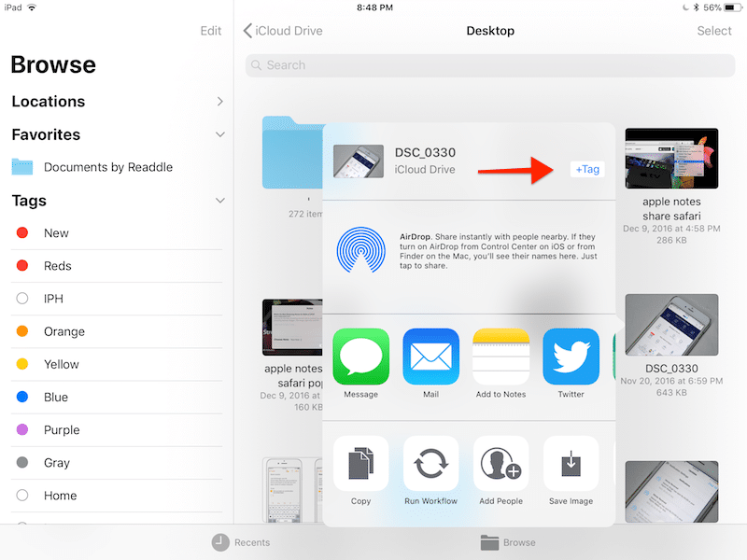The image size is (747, 560).
Task: Open Documents by Readdle folder in Favorites
Action: (107, 167)
